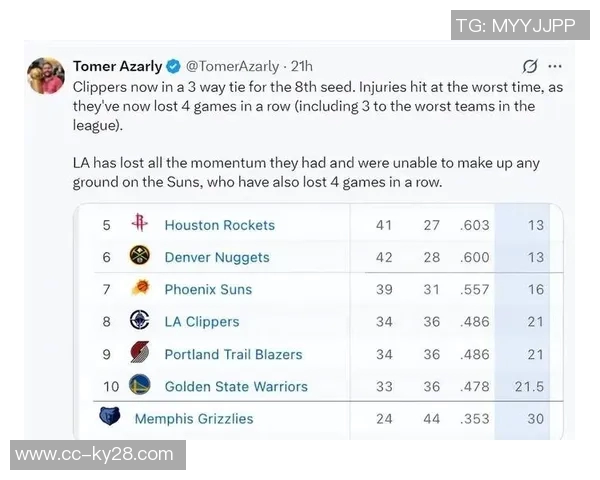This screenshot has height=480, width=600.
Task: Click the 21h tweet timestamp
Action: (x=301, y=66)
